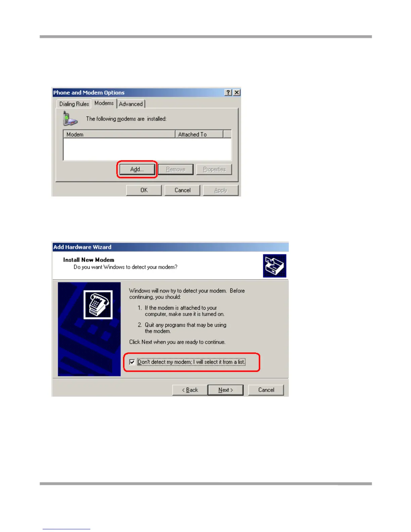Image resolution: width=411 pixels, height=532 pixels.
Task: Click the Attached To column header
Action: [199, 134]
